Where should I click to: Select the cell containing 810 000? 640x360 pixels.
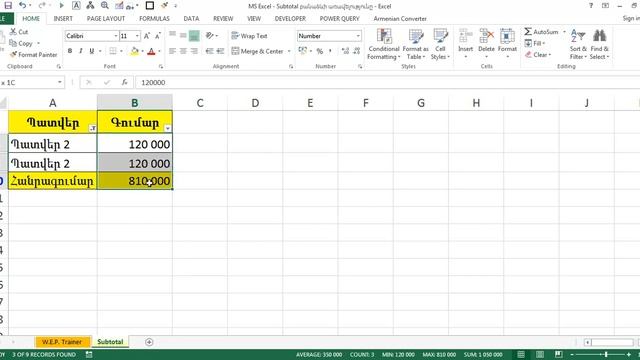point(135,181)
